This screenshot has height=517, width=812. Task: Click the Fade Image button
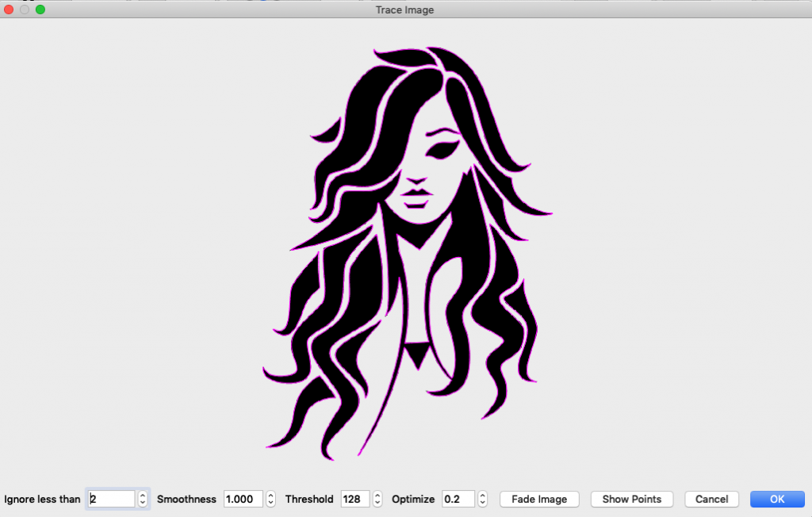click(x=539, y=499)
